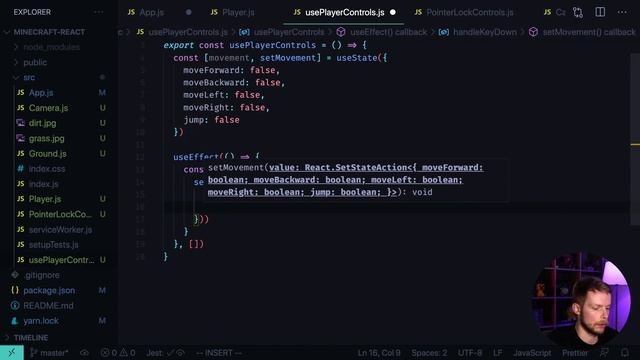This screenshot has height=360, width=640.
Task: Switch to the PointerLockControls.js editor tab
Action: pos(469,12)
